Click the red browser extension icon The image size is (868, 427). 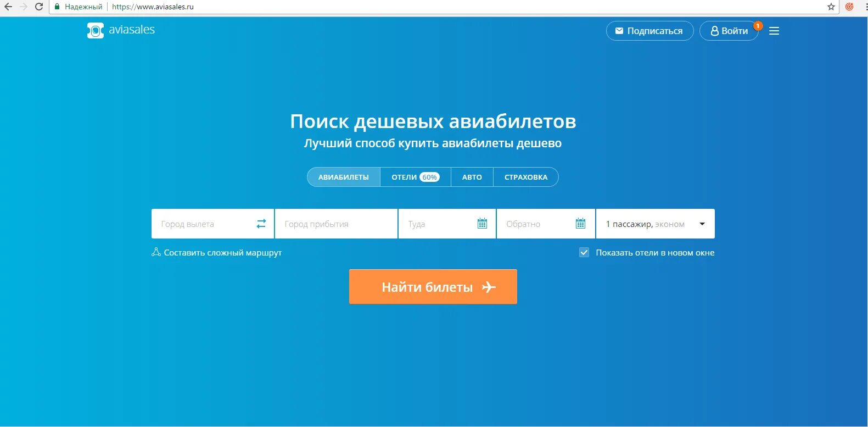(x=849, y=7)
